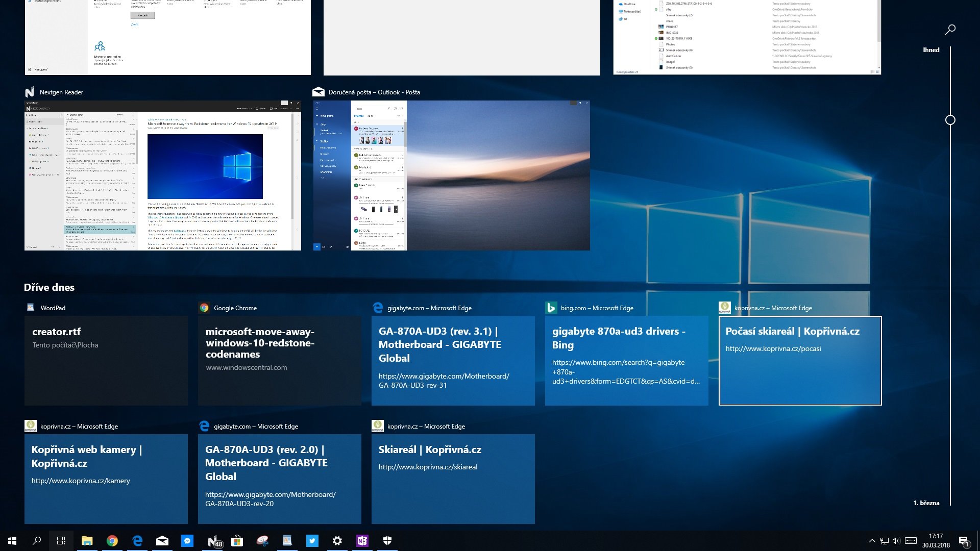Open the Windows Start menu
The image size is (980, 551).
tap(12, 541)
